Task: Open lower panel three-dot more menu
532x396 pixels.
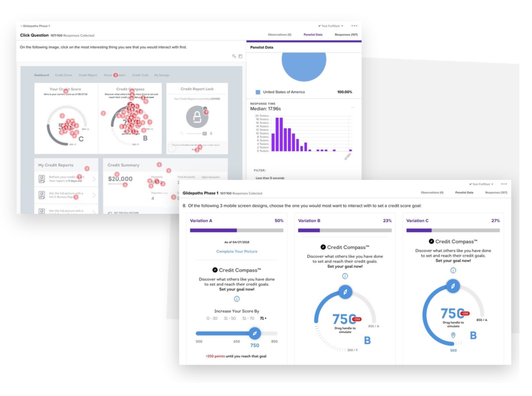Action: tap(504, 184)
